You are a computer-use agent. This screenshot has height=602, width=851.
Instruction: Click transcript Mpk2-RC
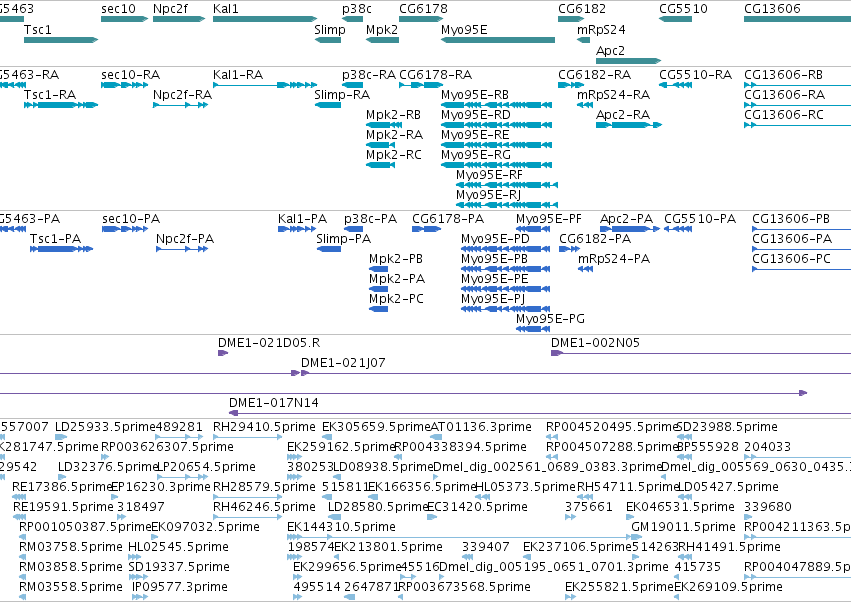point(380,165)
